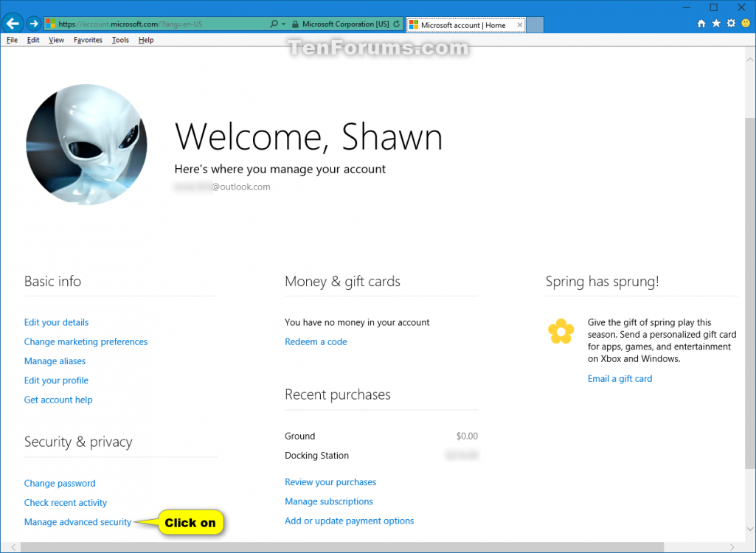The image size is (756, 553).
Task: Click the yellow flower gift icon
Action: tap(561, 332)
